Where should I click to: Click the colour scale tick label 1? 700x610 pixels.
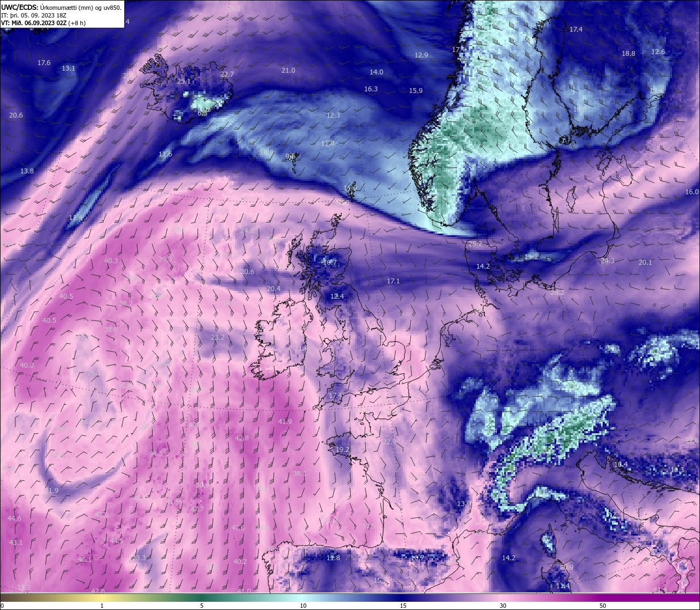click(102, 606)
